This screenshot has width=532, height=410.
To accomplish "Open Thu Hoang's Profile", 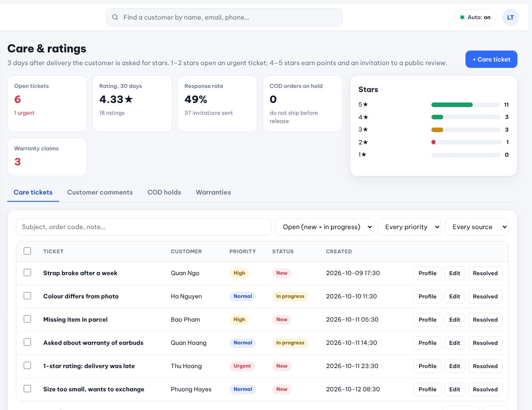I will 428,366.
